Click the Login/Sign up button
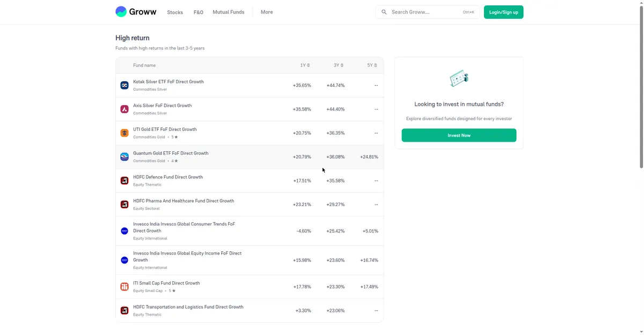The image size is (644, 335). [x=503, y=12]
